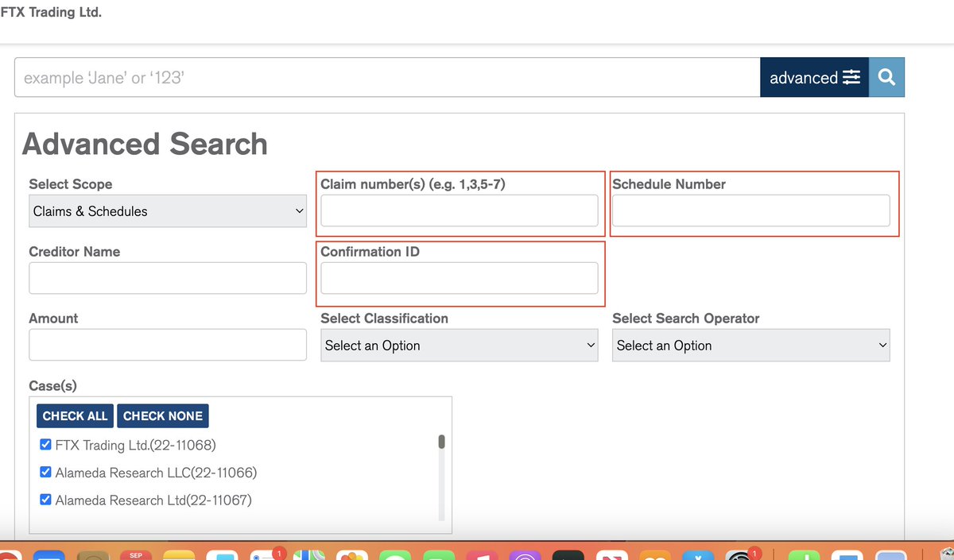Click the Creditor Name input field
The image size is (954, 560).
pyautogui.click(x=168, y=278)
